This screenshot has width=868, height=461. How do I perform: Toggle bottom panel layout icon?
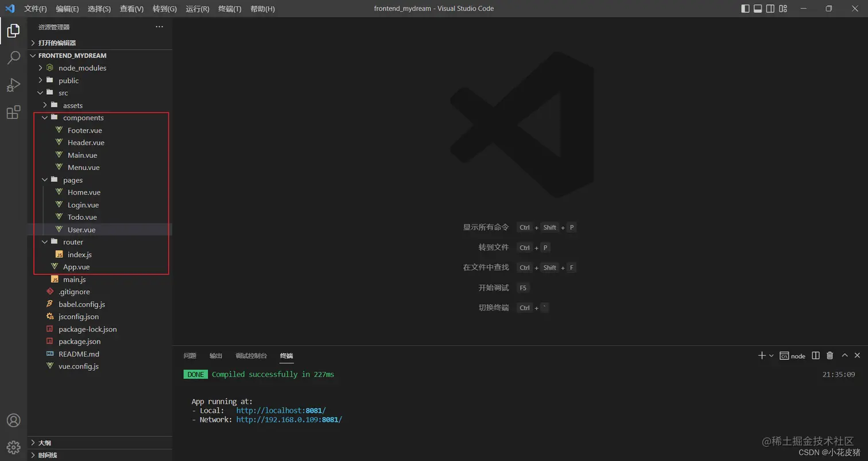(x=758, y=9)
